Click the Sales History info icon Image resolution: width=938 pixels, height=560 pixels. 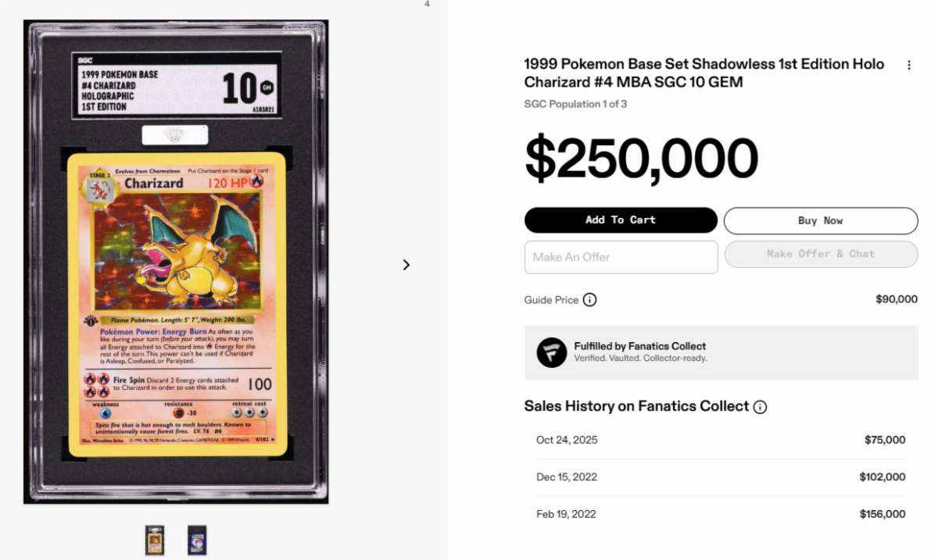tap(760, 407)
